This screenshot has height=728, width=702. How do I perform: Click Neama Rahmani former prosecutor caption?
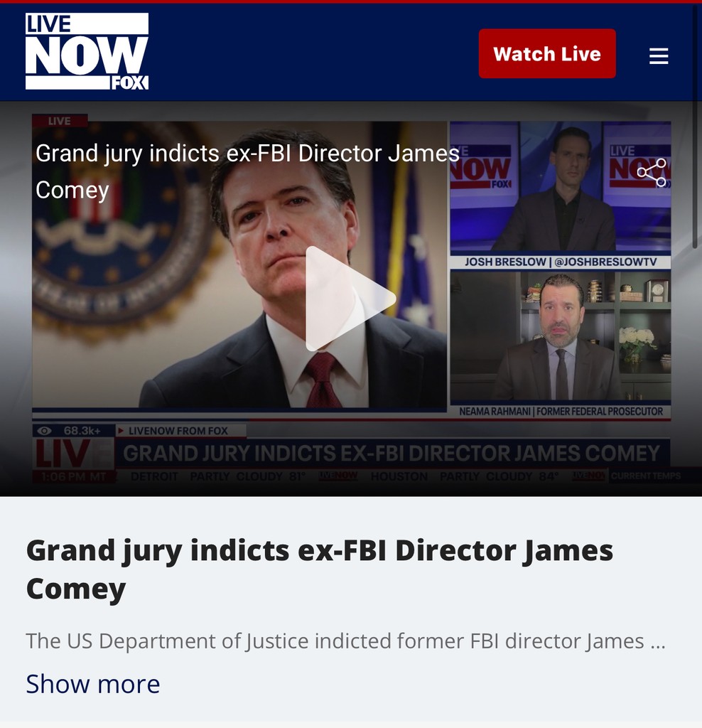click(x=561, y=412)
